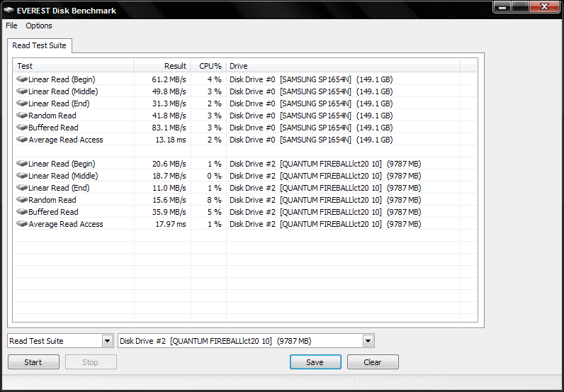
Task: Click the Clear button
Action: (x=373, y=362)
